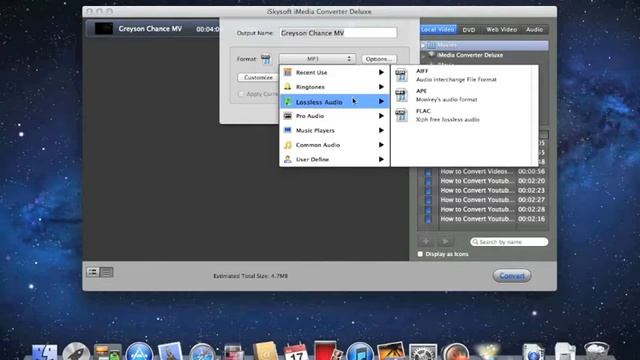Expand the Recent Use submenu arrow
The image size is (640, 360).
click(x=381, y=72)
